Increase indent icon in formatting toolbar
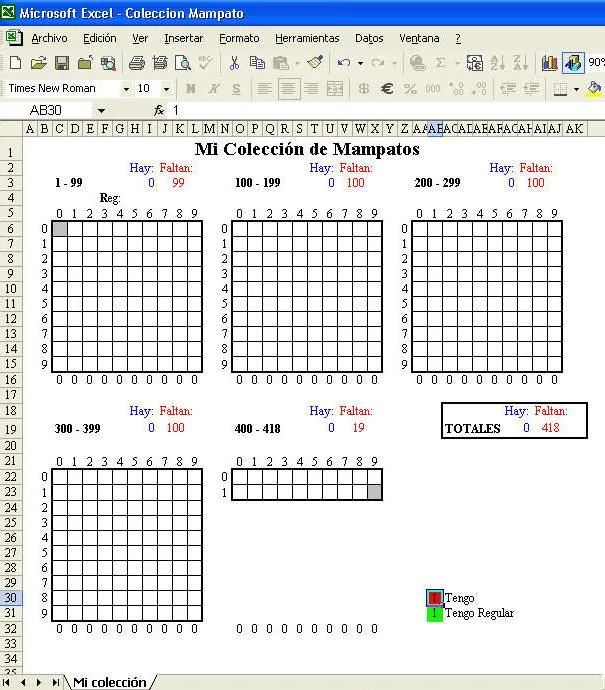 pos(531,88)
